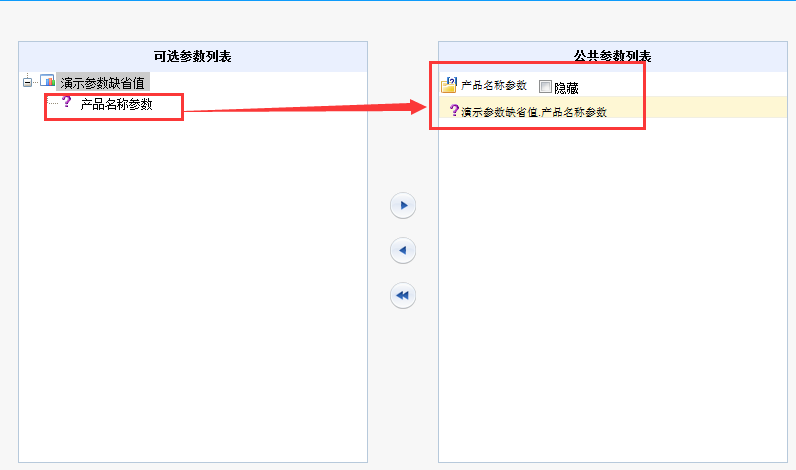Select the 演示参数缺省值.产品名称参数 entry
The width and height of the screenshot is (796, 470).
point(534,112)
